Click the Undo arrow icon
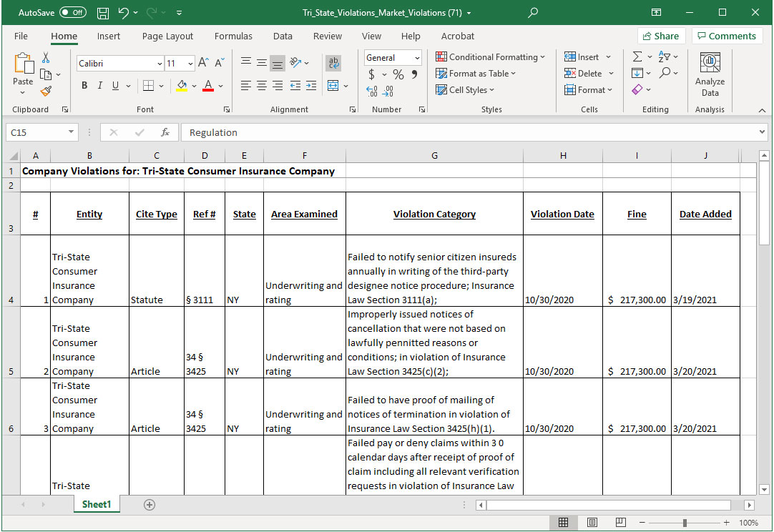The width and height of the screenshot is (774, 532). pyautogui.click(x=124, y=13)
